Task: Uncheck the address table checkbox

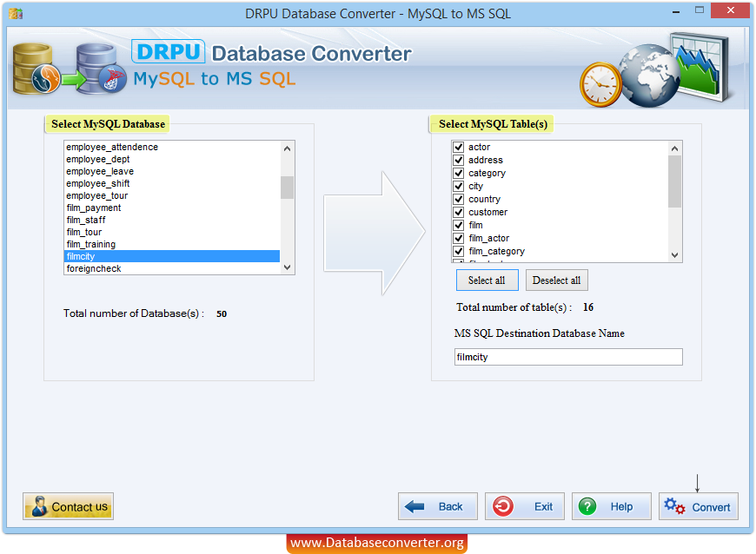Action: pyautogui.click(x=459, y=160)
